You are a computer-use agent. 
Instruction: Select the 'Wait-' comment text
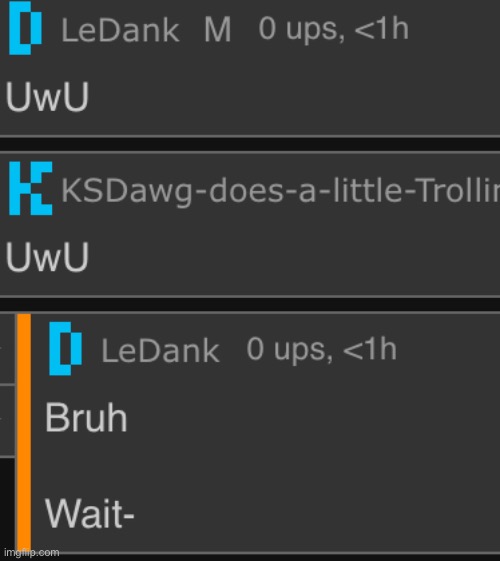[89, 514]
